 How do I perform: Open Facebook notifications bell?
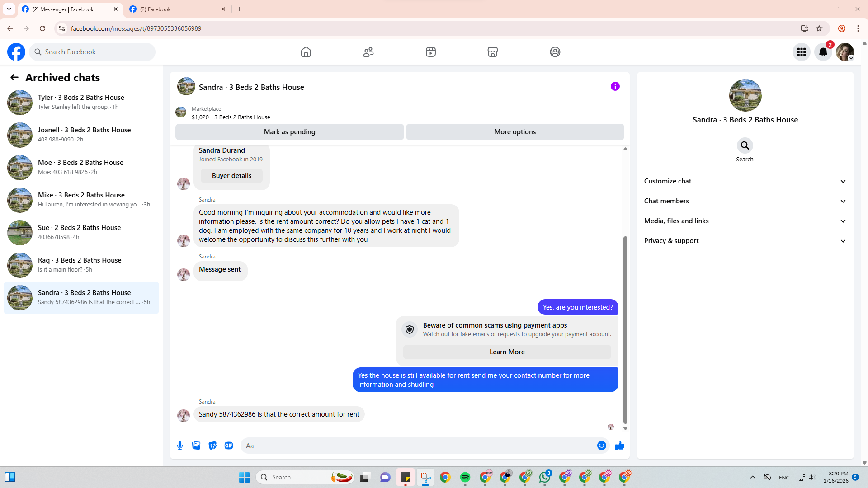point(823,52)
